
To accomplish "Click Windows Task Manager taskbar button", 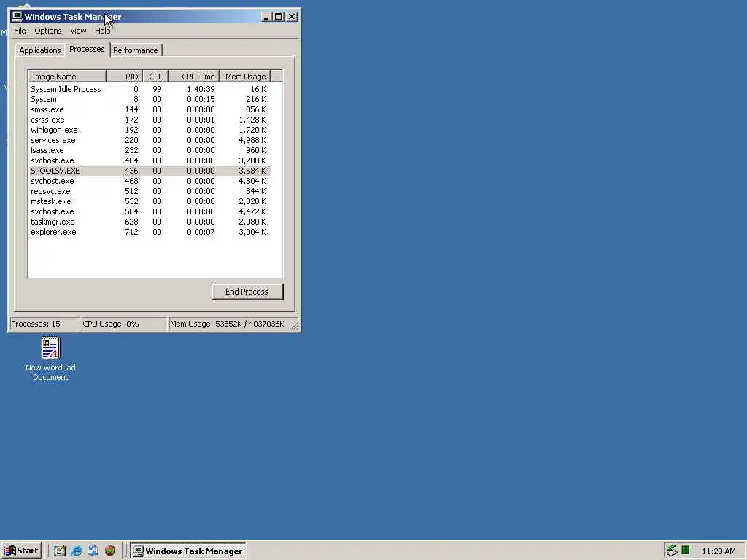I will [x=188, y=551].
